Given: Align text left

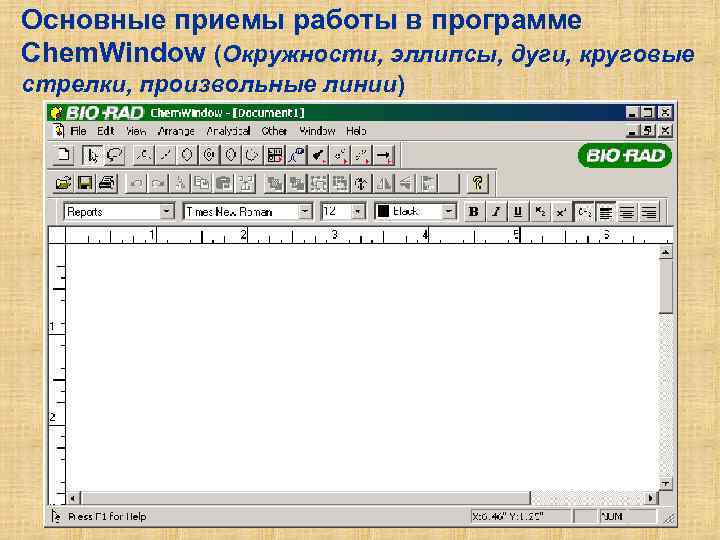Looking at the screenshot, I should tap(606, 212).
